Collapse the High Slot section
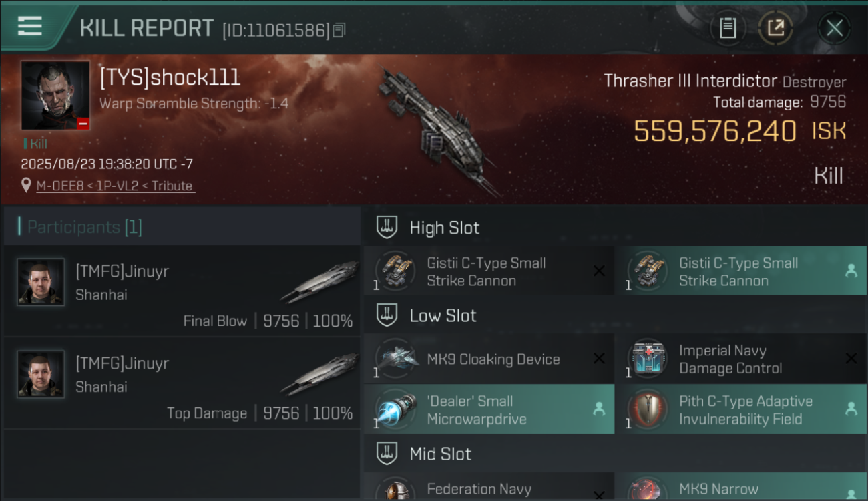 pyautogui.click(x=387, y=228)
